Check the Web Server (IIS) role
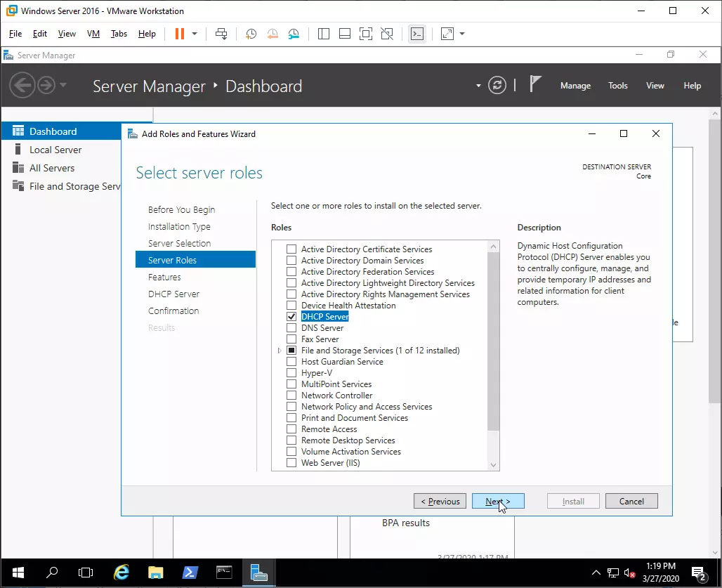The height and width of the screenshot is (588, 722). click(291, 463)
